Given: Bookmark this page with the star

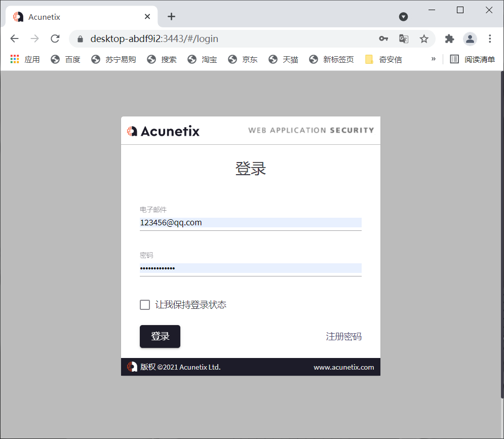Looking at the screenshot, I should point(424,38).
